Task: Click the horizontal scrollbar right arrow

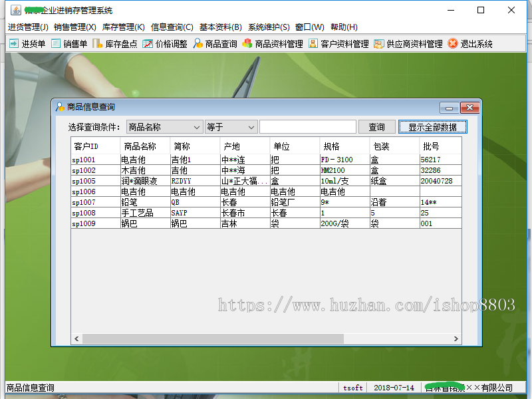Action: coord(457,338)
